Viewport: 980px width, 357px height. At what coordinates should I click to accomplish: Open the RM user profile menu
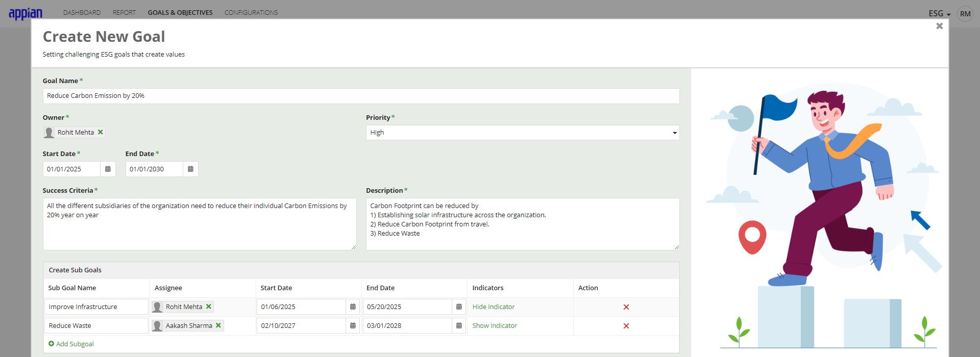(x=965, y=14)
